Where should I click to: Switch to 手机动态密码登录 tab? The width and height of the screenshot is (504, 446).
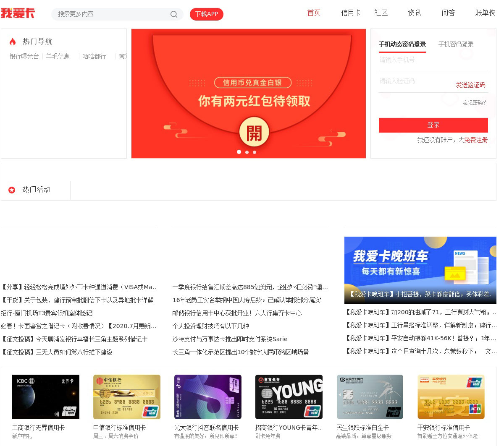[402, 44]
